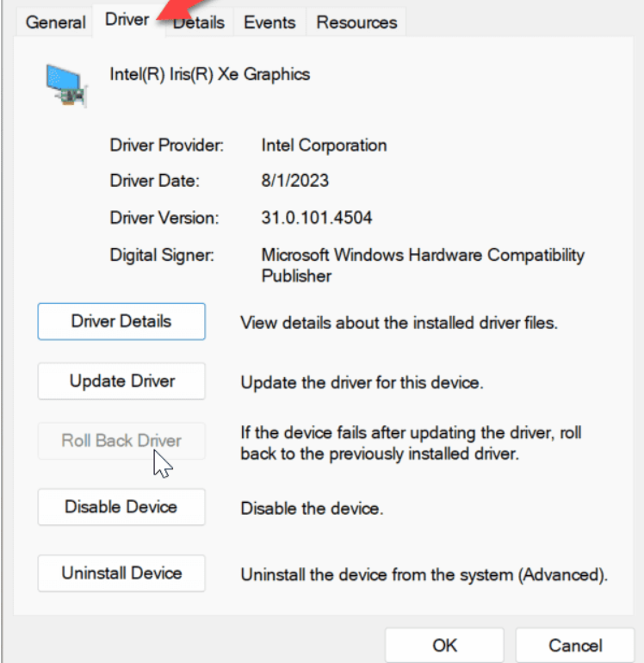The image size is (644, 663).
Task: Click Uninstall Device button
Action: point(121,573)
